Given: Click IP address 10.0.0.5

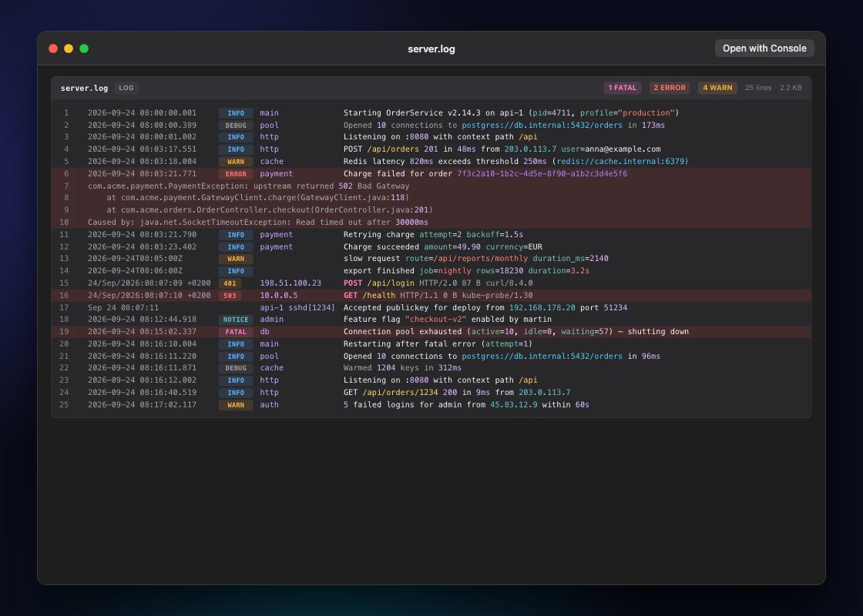Looking at the screenshot, I should pos(279,296).
